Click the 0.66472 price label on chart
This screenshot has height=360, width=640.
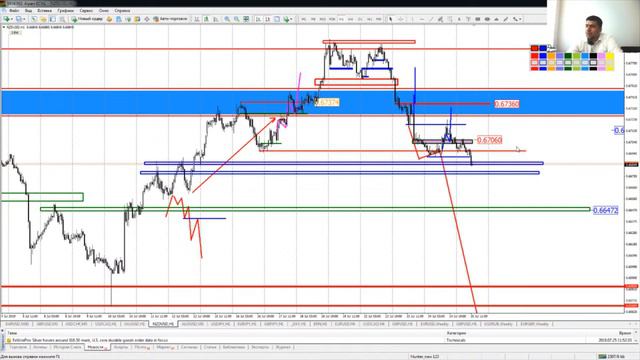coord(605,210)
